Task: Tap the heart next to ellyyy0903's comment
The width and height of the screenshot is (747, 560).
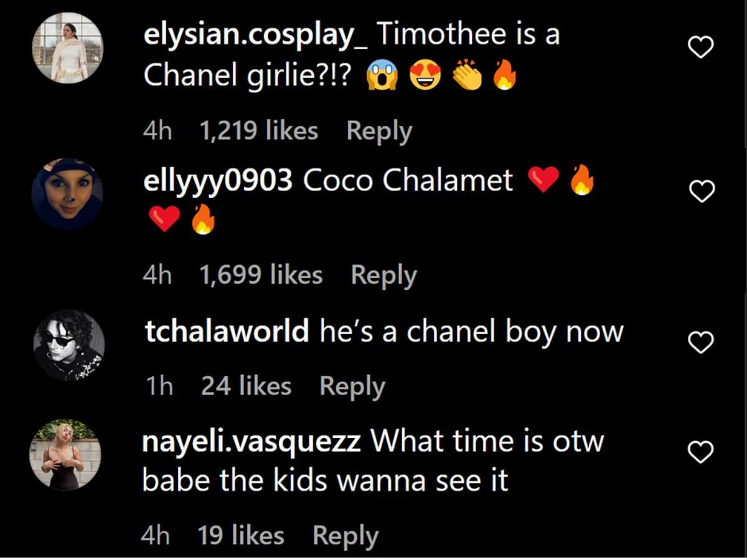Action: (x=702, y=192)
